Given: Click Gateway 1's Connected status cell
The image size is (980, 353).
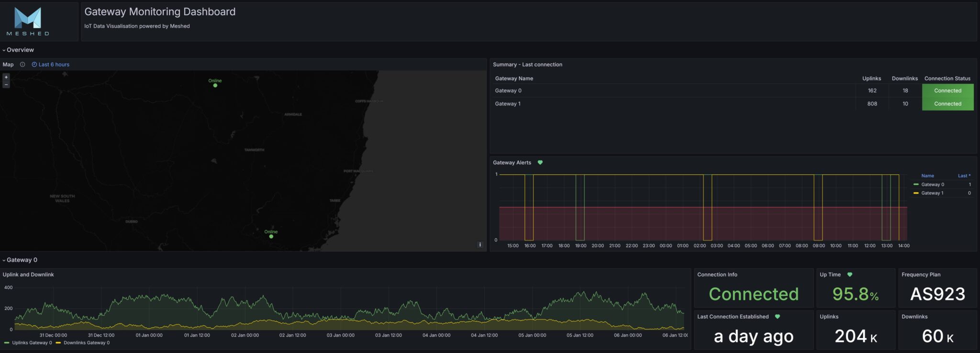Looking at the screenshot, I should pos(947,104).
